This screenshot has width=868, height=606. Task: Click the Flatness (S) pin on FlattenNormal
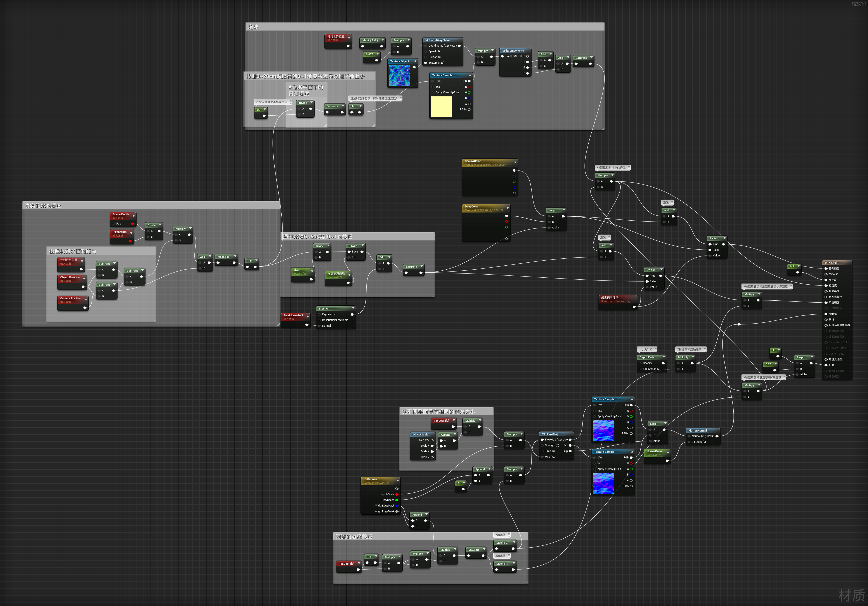point(689,442)
